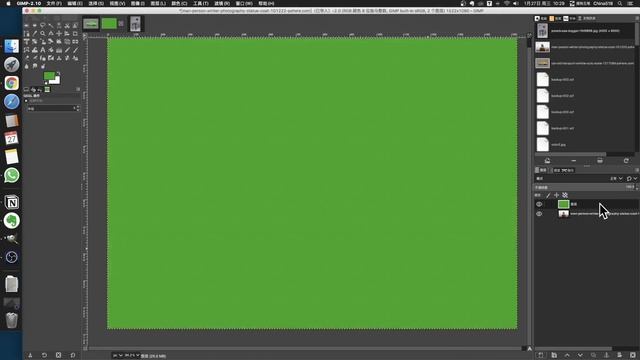Switch to the statue image tab thumbnail

[135, 24]
